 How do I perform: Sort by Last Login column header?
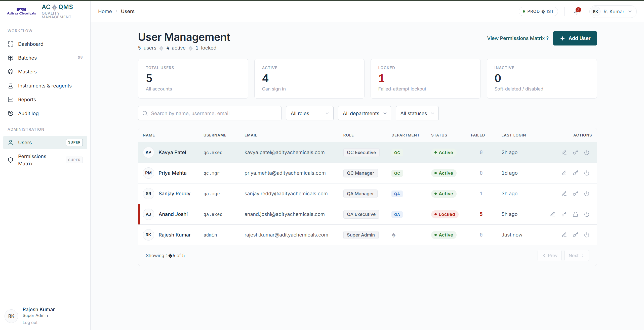(x=513, y=135)
